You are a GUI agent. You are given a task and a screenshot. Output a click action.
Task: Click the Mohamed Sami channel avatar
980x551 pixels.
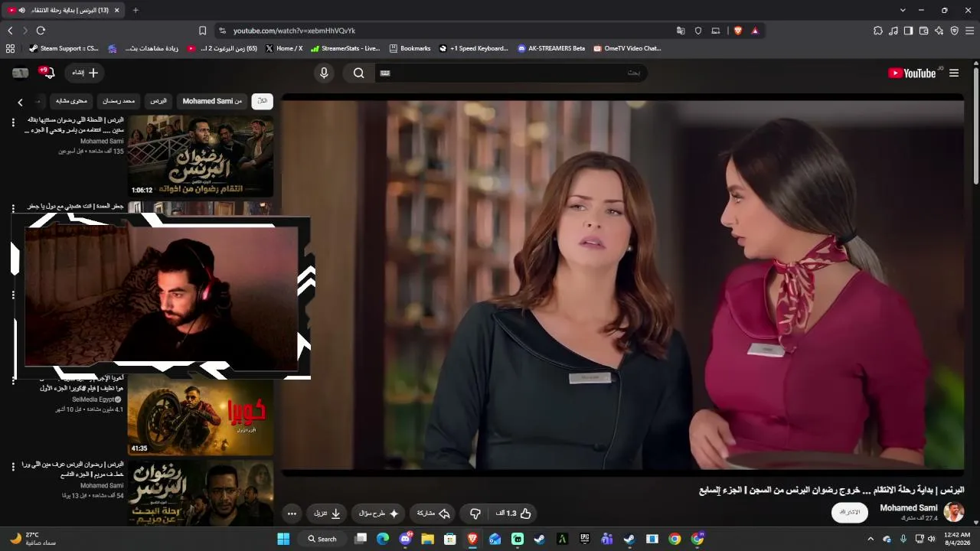(953, 512)
